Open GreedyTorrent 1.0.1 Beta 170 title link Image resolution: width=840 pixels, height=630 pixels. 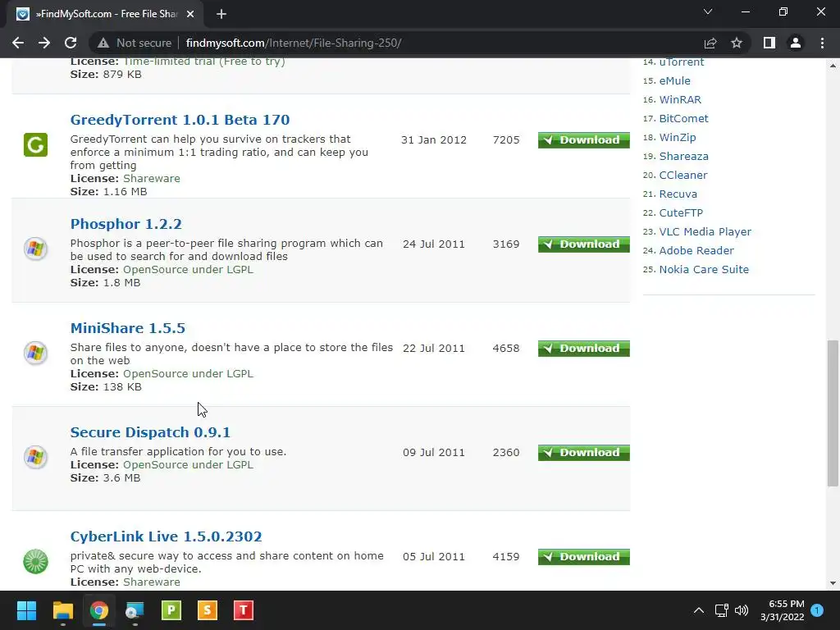tap(180, 120)
